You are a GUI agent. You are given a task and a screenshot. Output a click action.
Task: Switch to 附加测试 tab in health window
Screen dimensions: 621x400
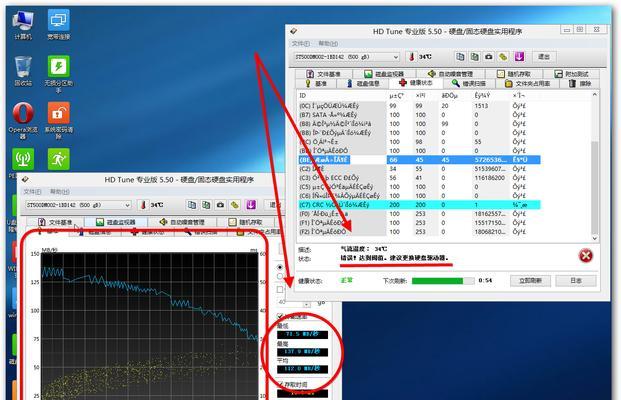[571, 74]
